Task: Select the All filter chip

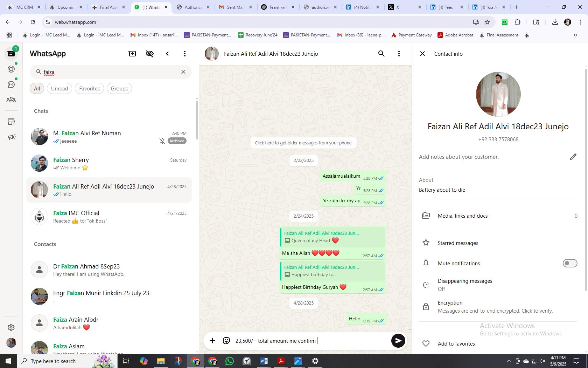Action: 37,88
